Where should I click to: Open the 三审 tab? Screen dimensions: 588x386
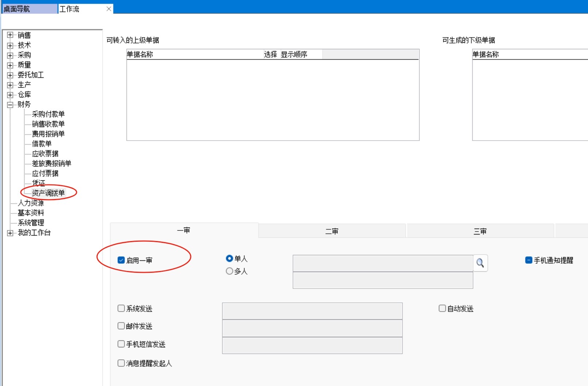[480, 231]
